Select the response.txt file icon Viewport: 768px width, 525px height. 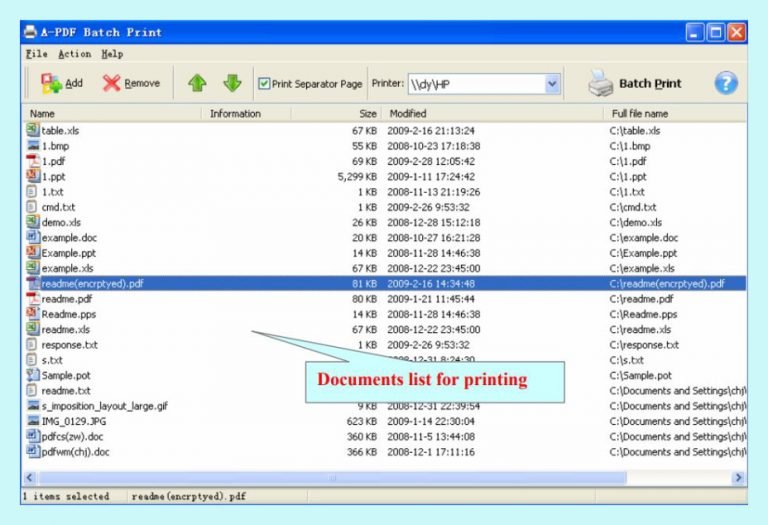click(32, 344)
